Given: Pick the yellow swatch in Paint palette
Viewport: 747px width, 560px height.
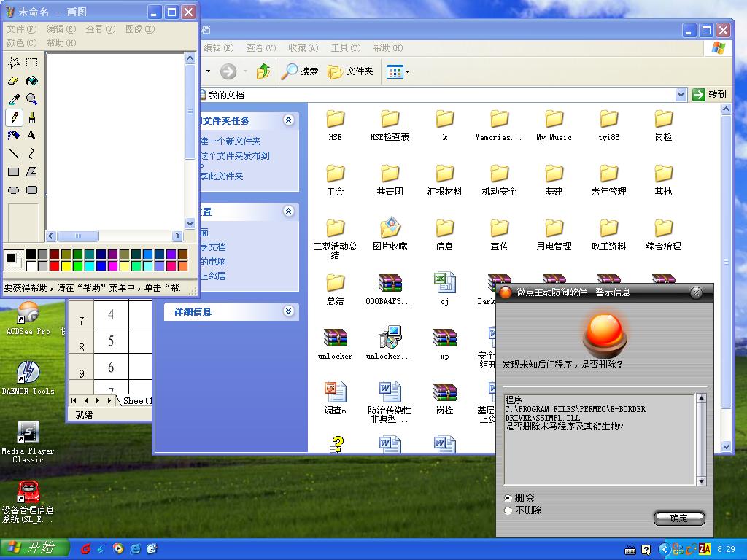Looking at the screenshot, I should [x=66, y=265].
